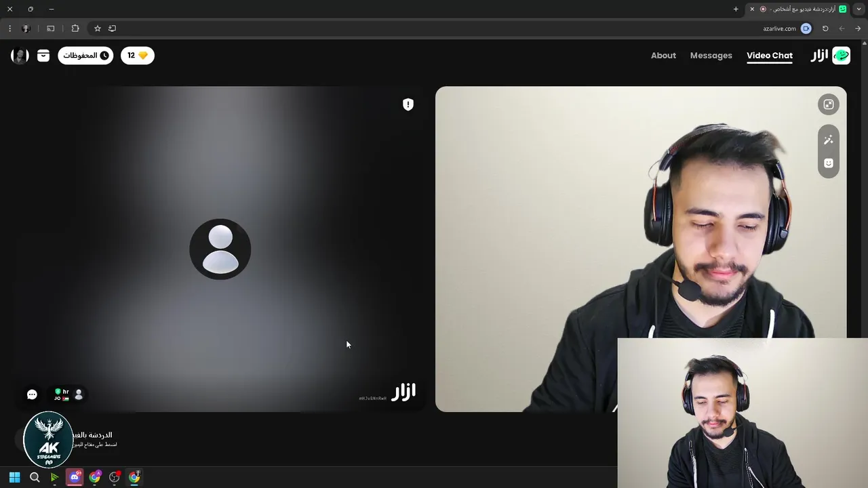This screenshot has height=488, width=868.
Task: Click the camera permission icon in address bar
Action: (806, 28)
